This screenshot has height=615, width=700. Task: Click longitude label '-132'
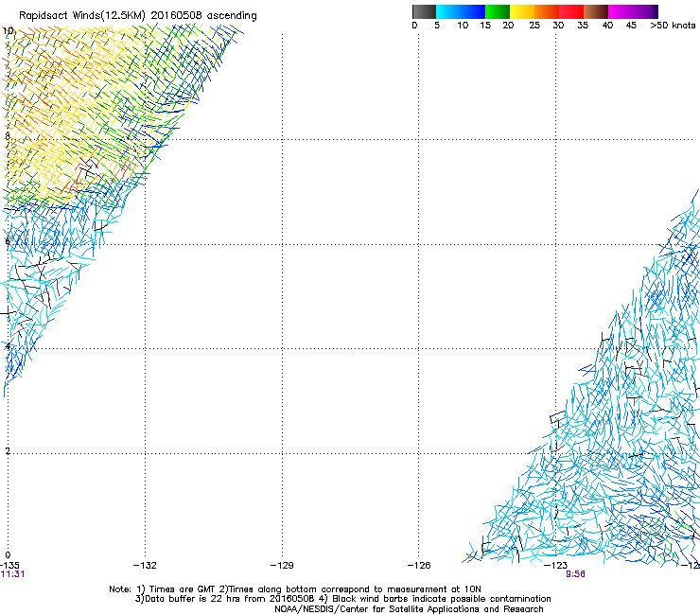145,566
